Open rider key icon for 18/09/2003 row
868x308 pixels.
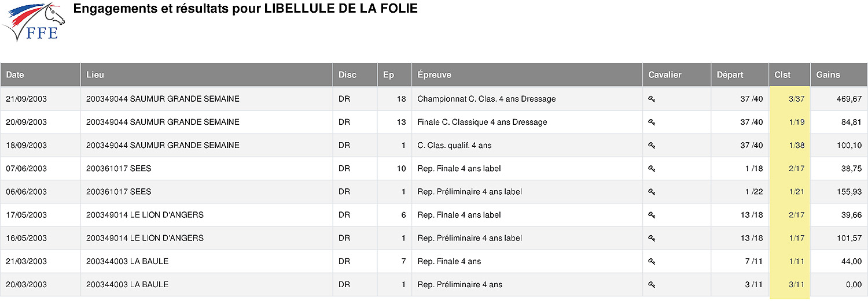click(x=652, y=146)
